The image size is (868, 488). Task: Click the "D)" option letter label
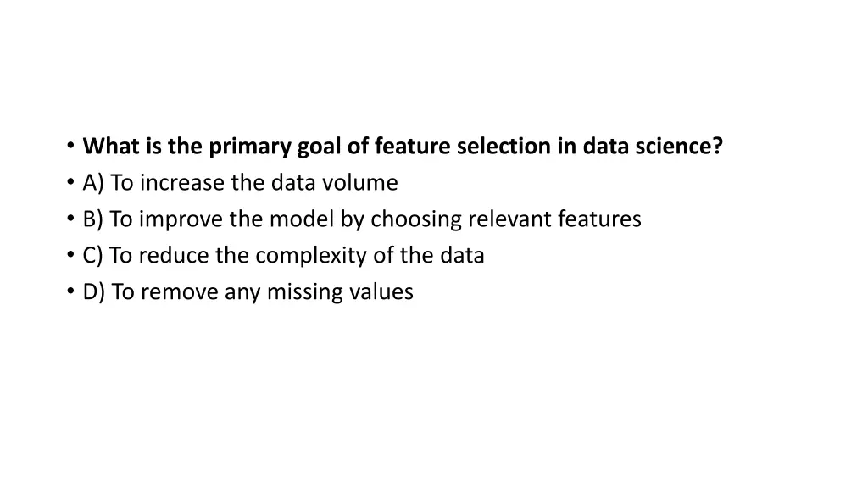(x=95, y=292)
